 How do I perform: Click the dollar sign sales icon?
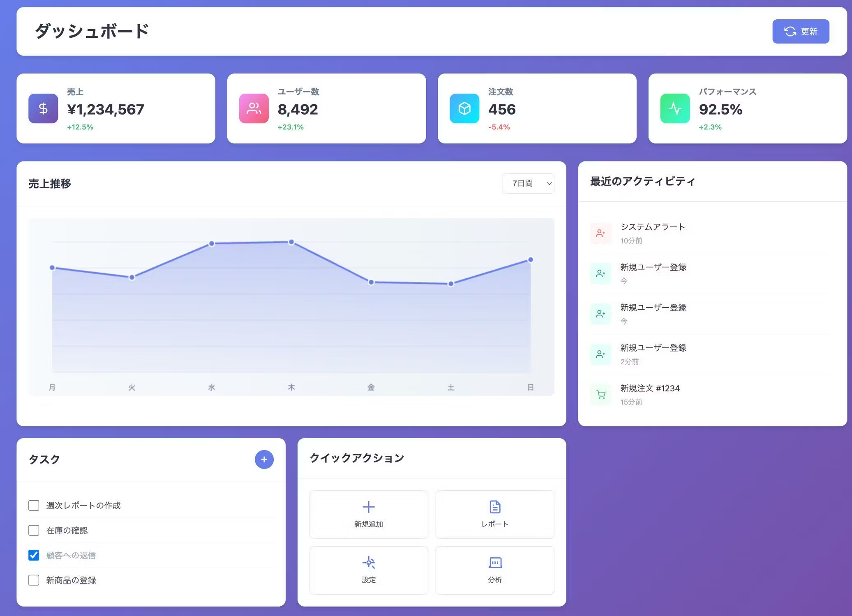tap(43, 108)
